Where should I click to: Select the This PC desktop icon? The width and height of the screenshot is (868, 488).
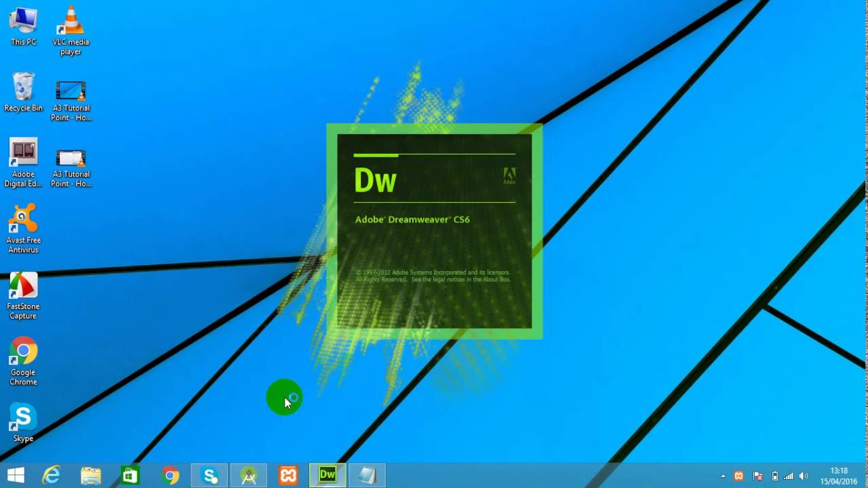23,26
